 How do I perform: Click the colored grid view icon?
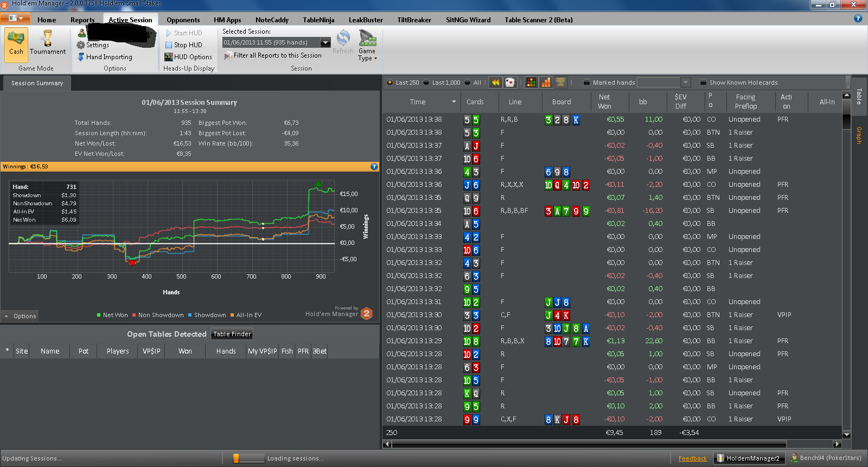click(531, 83)
